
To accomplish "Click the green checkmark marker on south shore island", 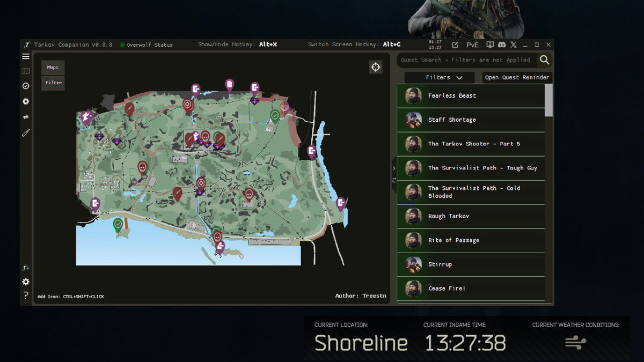I will [x=118, y=225].
